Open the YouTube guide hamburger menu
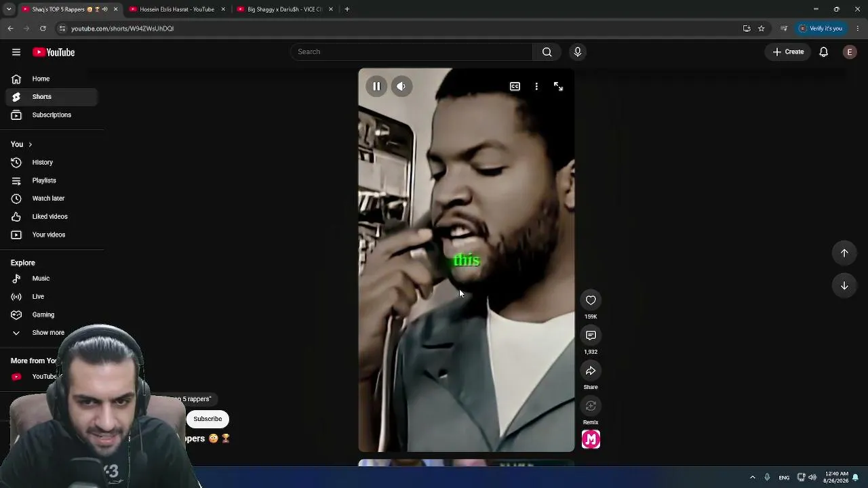868x488 pixels. tap(16, 52)
